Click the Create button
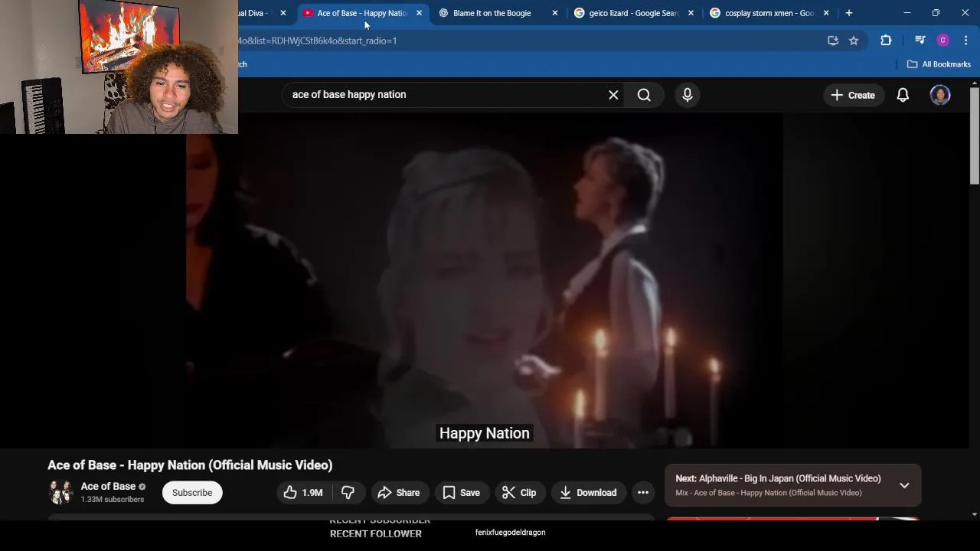This screenshot has height=551, width=980. click(x=853, y=95)
